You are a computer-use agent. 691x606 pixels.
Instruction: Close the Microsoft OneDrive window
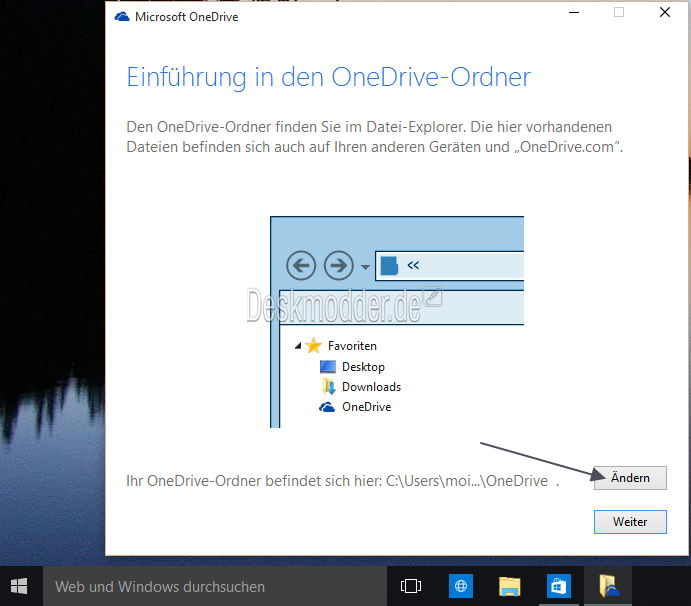(x=665, y=12)
